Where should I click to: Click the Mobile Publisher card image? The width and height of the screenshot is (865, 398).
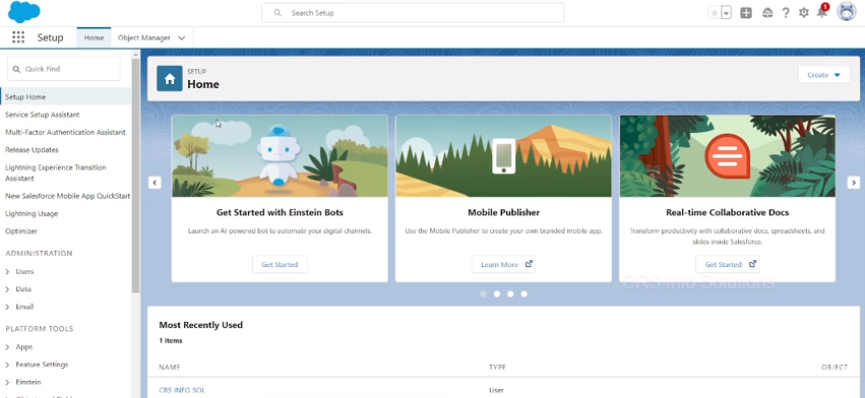pos(504,156)
